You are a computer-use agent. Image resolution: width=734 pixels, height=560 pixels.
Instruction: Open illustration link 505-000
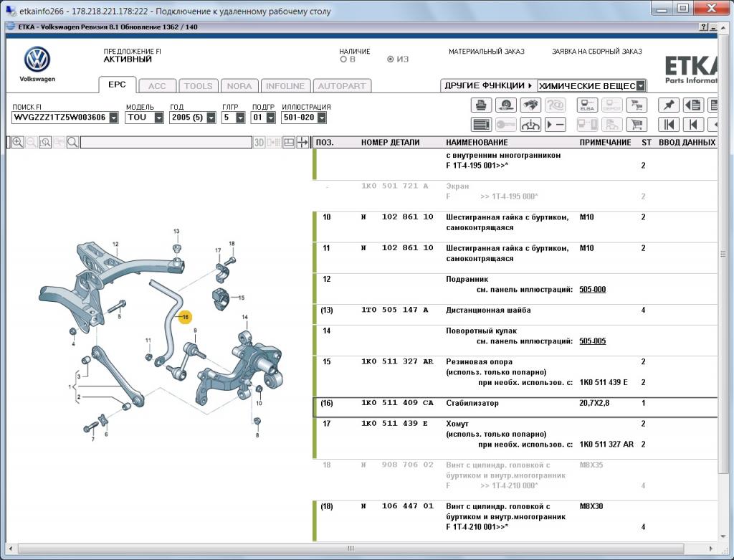[592, 290]
